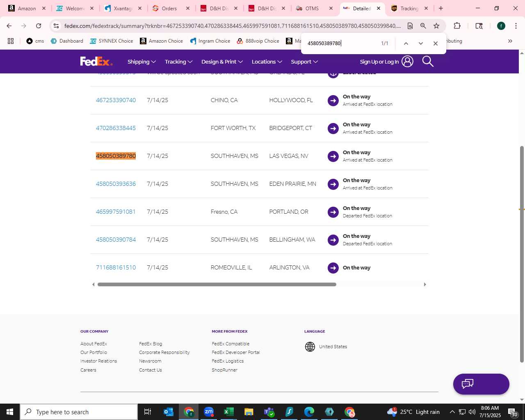The image size is (525, 420).
Task: Click the table horizontal scrollbar thumb
Action: (217, 284)
